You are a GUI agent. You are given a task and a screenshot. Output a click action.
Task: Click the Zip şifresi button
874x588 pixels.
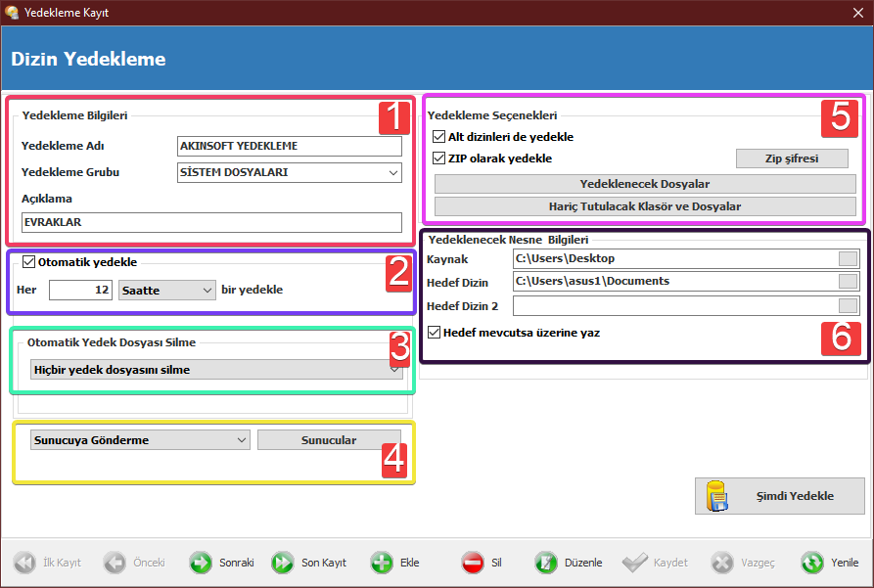[x=792, y=158]
